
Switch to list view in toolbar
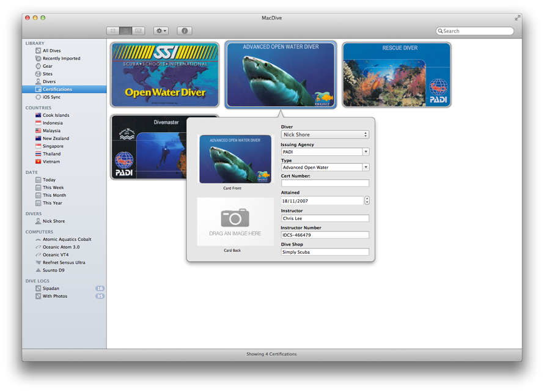(125, 31)
